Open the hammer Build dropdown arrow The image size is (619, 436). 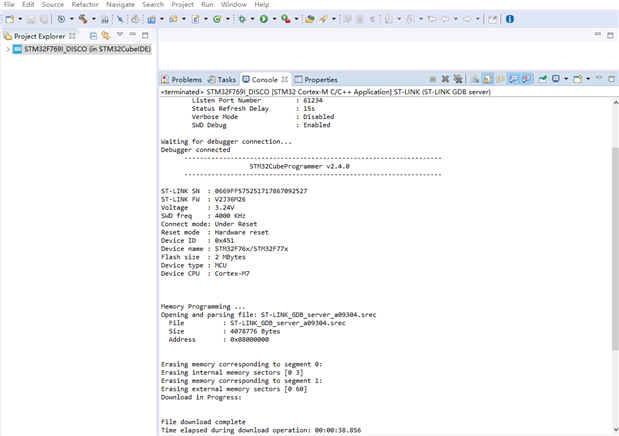[x=94, y=19]
